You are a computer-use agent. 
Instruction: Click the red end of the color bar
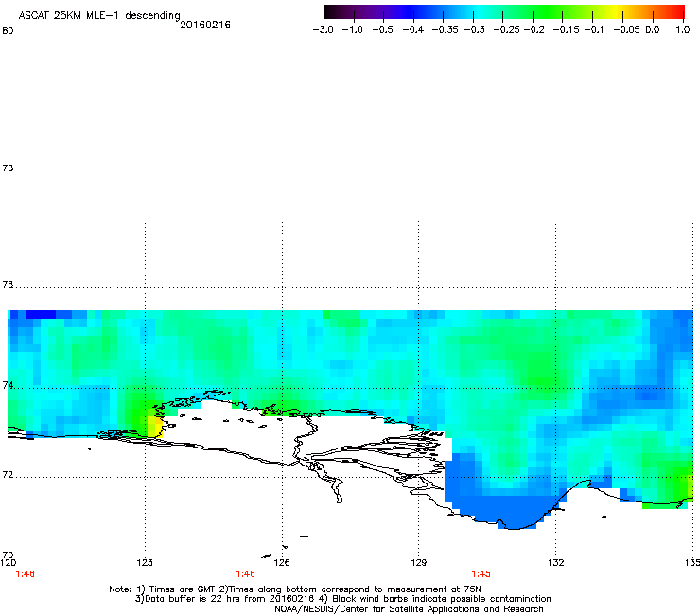(x=677, y=11)
